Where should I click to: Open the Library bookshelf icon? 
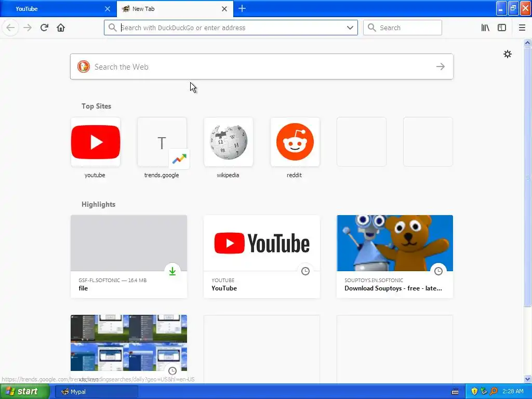[x=485, y=28]
